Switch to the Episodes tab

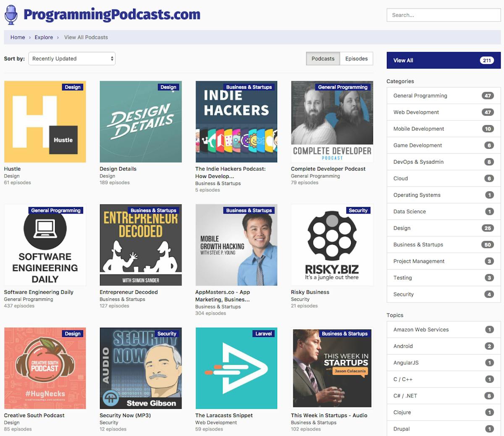pyautogui.click(x=356, y=58)
